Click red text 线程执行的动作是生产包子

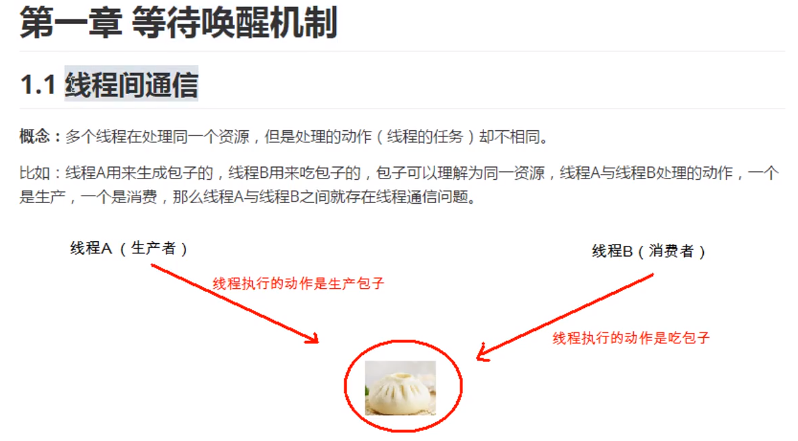pos(298,283)
